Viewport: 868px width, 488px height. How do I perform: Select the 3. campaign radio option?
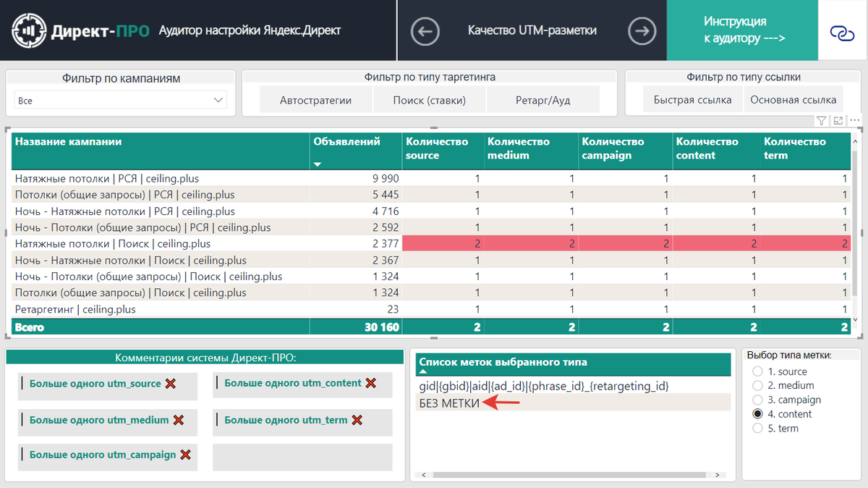pyautogui.click(x=758, y=400)
